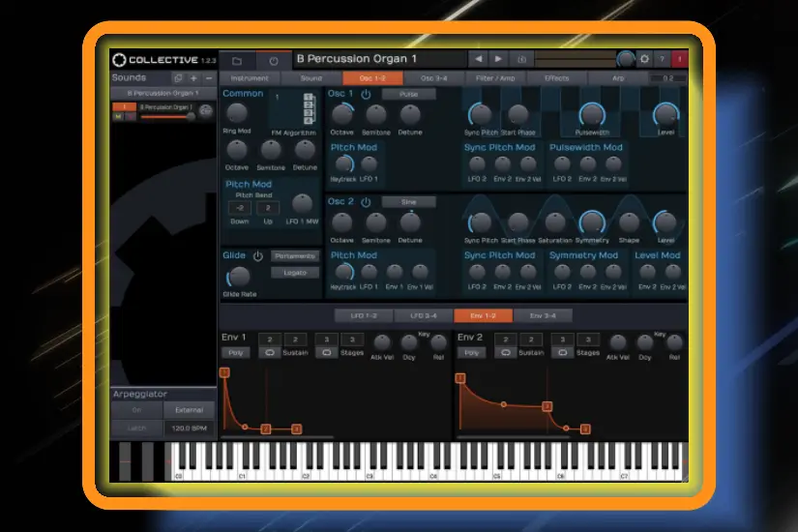Click the Env 1 sustain loop icon
The height and width of the screenshot is (532, 798).
coord(271,353)
